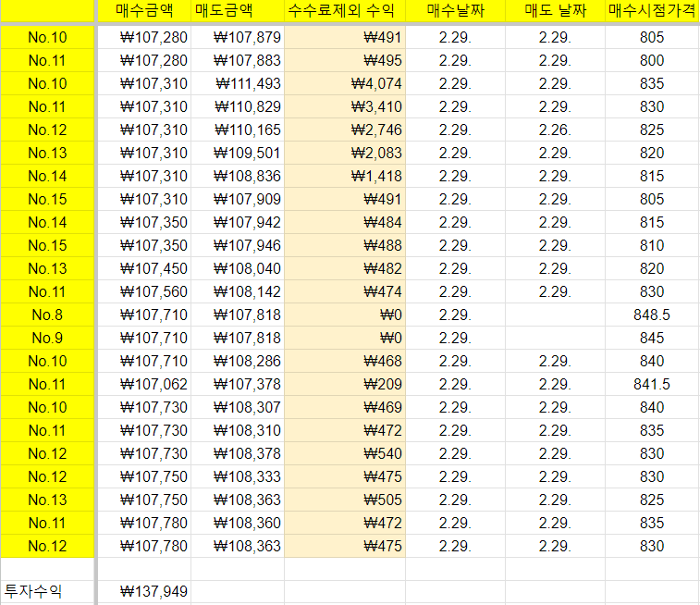The image size is (700, 605).
Task: Select the ₩108,836 cell
Action: [238, 176]
